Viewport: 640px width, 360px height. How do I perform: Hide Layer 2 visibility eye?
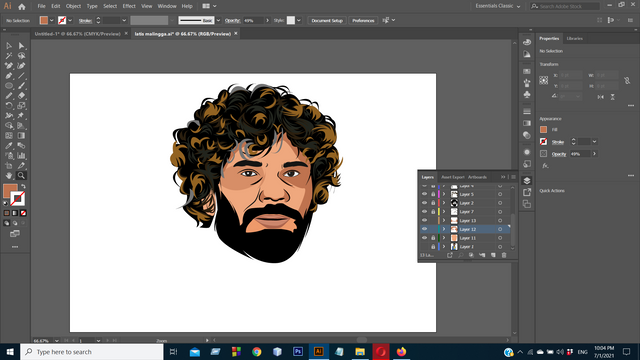[424, 203]
